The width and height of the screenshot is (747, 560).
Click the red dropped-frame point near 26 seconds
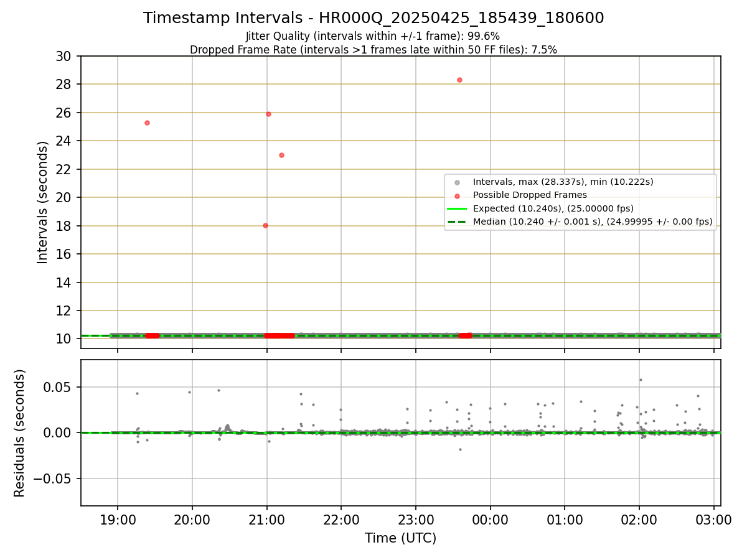pyautogui.click(x=268, y=114)
